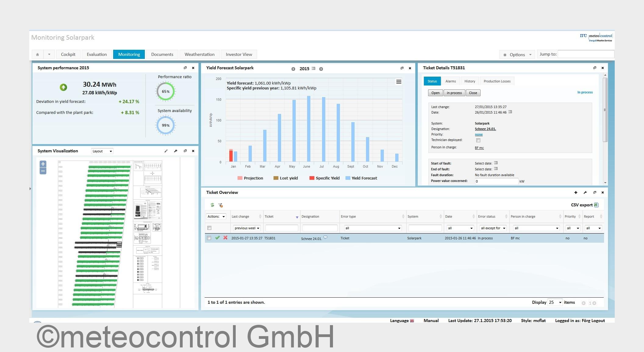644x352 pixels.
Task: Click the Open status button
Action: tap(435, 93)
